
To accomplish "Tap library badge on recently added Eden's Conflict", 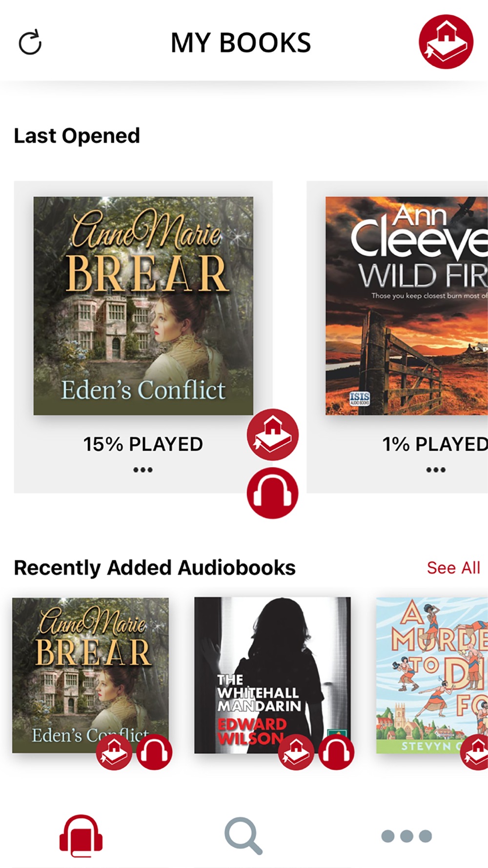I will pos(114,752).
